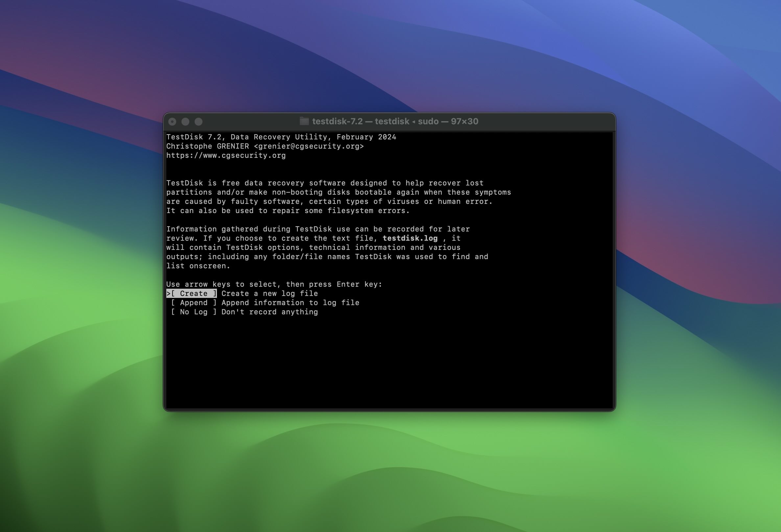Click the terminal window title text
The height and width of the screenshot is (532, 781).
[395, 121]
